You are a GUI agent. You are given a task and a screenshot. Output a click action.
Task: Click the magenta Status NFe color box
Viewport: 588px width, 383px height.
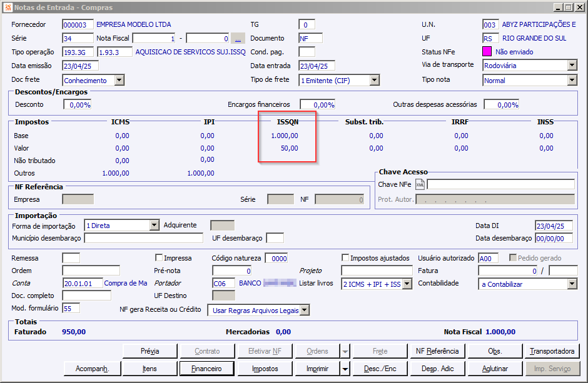point(487,52)
